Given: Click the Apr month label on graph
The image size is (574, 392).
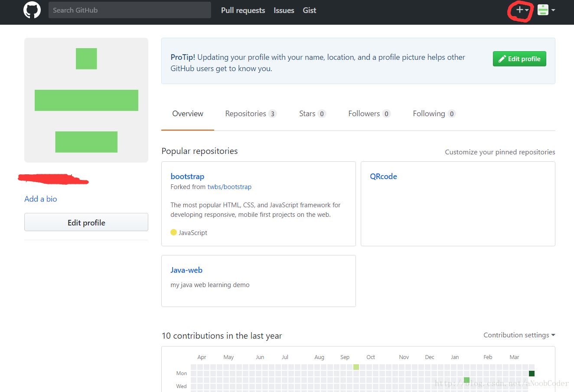Looking at the screenshot, I should pyautogui.click(x=202, y=357).
